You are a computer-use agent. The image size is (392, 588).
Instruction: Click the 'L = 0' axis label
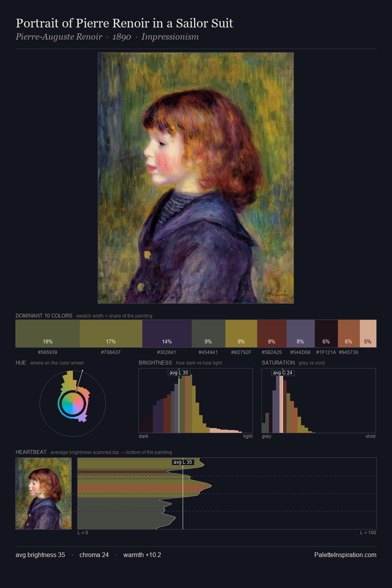pyautogui.click(x=83, y=533)
